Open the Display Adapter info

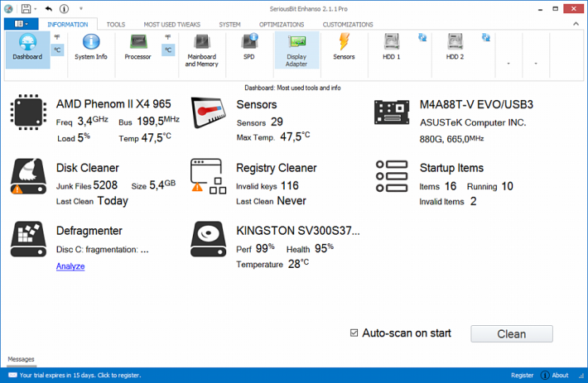tap(296, 50)
